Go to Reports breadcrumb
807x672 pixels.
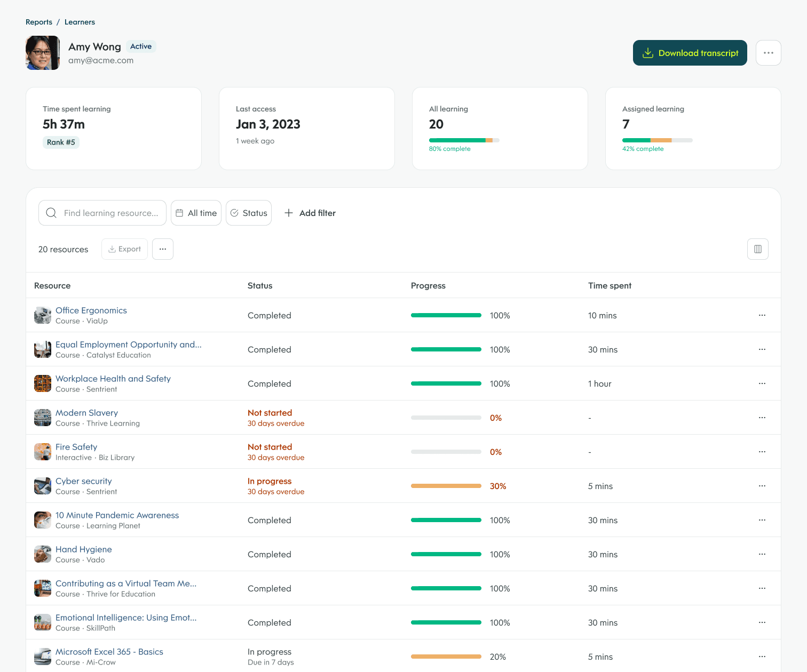tap(39, 22)
